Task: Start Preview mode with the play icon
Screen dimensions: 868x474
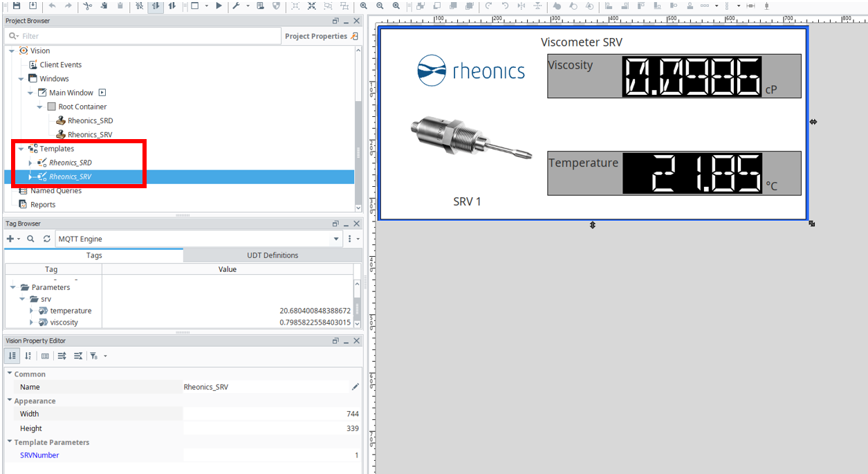Action: (219, 6)
